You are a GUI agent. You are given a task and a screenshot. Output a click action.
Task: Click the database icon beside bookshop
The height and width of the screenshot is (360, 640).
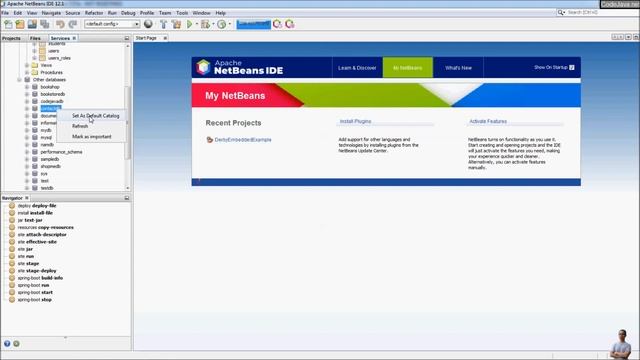point(35,87)
